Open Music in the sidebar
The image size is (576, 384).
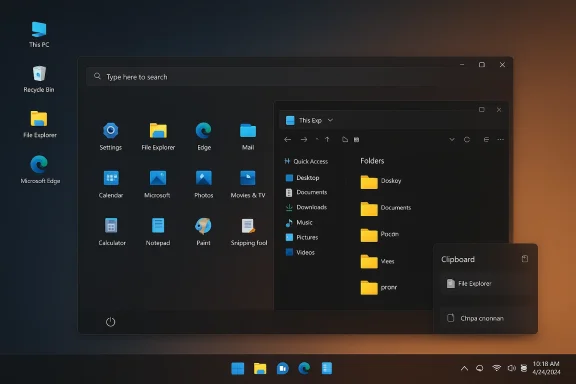coord(299,222)
